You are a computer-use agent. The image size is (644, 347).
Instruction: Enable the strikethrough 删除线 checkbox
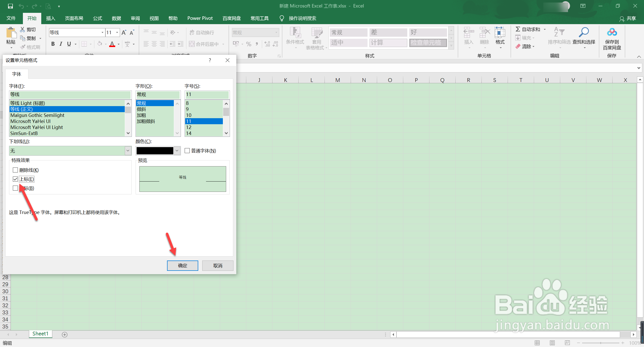(x=15, y=170)
